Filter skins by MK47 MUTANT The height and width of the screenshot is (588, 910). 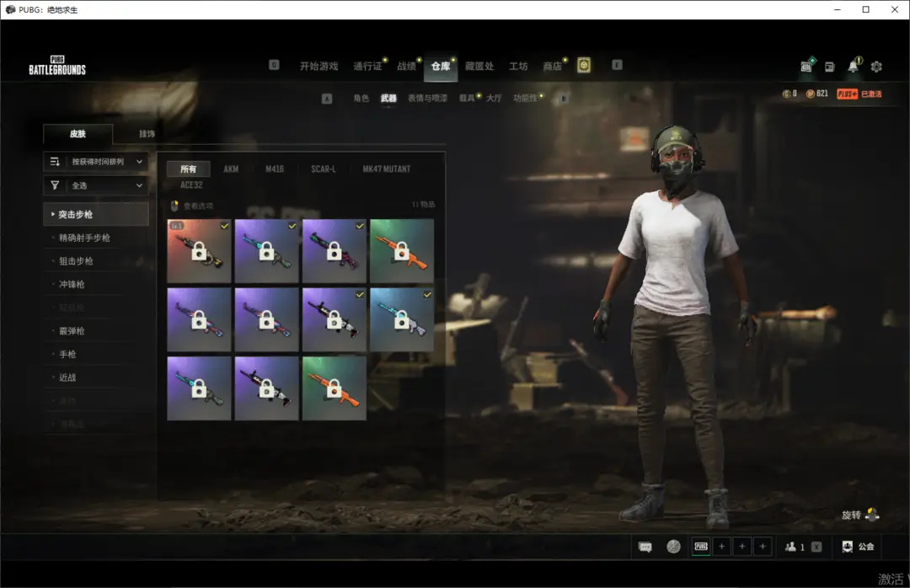coord(386,169)
